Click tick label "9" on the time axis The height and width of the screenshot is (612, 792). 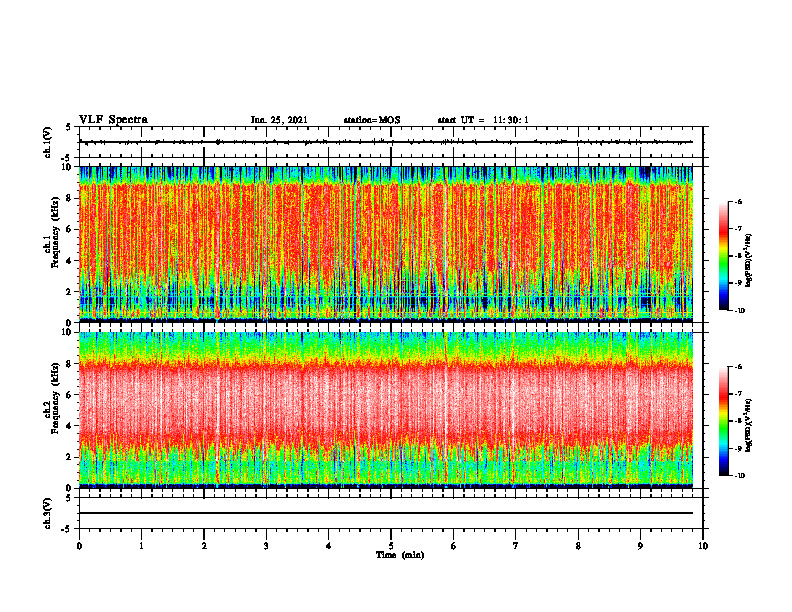click(640, 546)
